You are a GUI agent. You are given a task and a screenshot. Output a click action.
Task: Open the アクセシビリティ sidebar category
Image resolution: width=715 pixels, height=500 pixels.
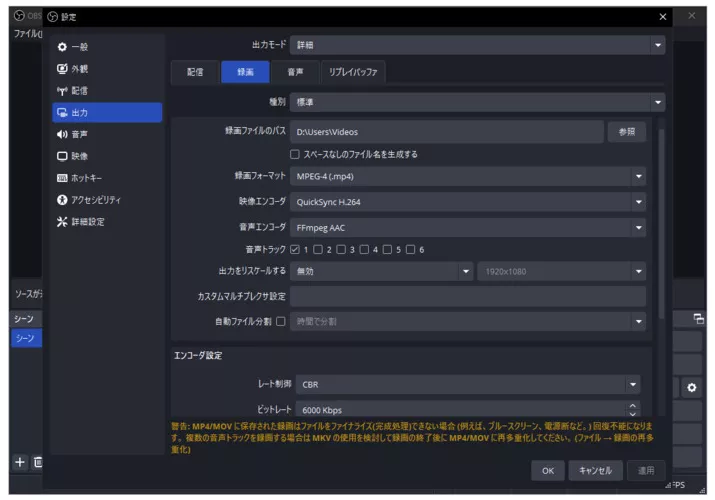[x=107, y=200]
